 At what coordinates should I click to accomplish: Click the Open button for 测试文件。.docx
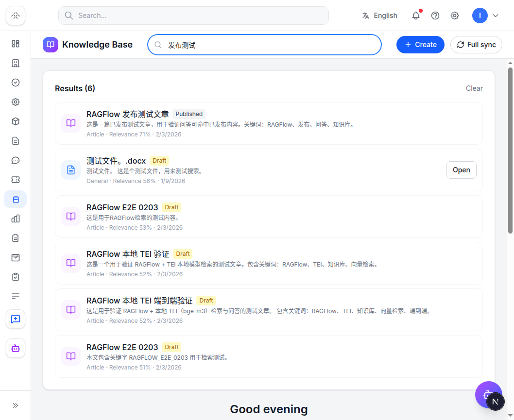click(x=461, y=170)
